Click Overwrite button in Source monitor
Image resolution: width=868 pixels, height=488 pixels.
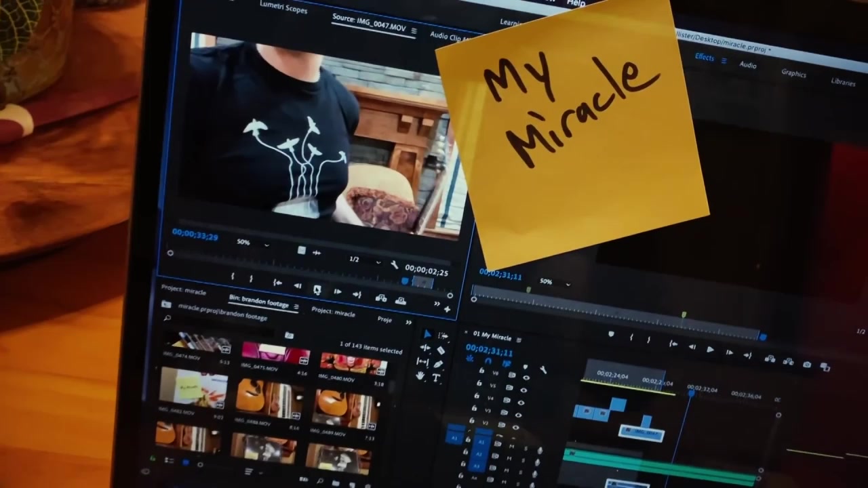[400, 301]
